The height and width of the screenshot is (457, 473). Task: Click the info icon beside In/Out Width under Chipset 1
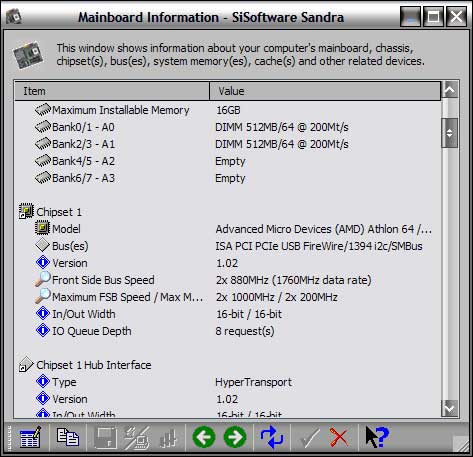tap(43, 313)
